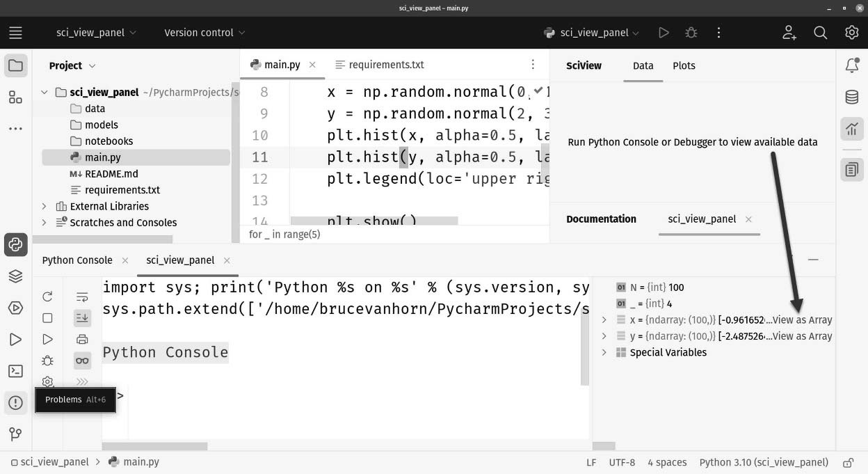The image size is (868, 474).
Task: Switch to the SciView Plots tab
Action: [684, 65]
